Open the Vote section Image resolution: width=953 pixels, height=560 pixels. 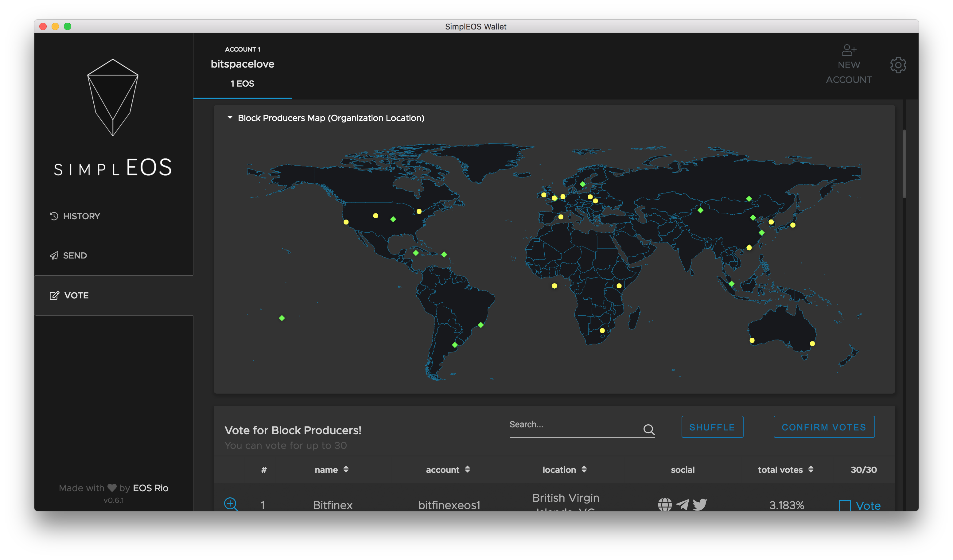[x=114, y=295]
